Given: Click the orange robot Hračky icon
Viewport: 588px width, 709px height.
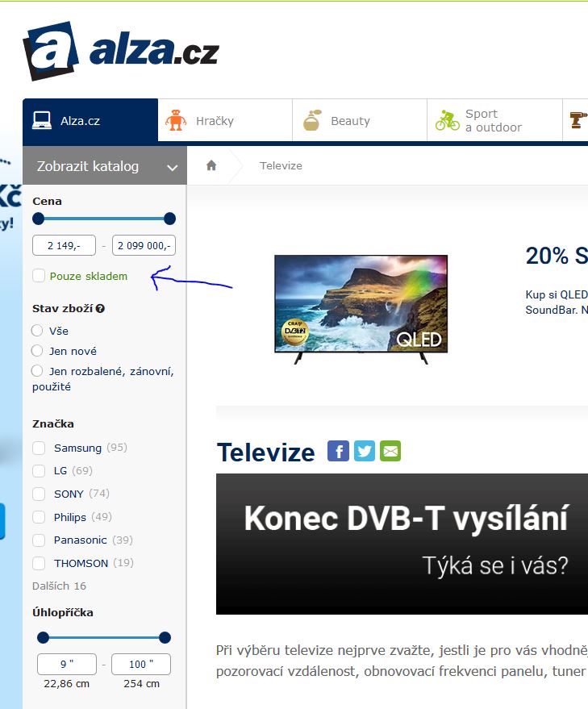Looking at the screenshot, I should 176,120.
